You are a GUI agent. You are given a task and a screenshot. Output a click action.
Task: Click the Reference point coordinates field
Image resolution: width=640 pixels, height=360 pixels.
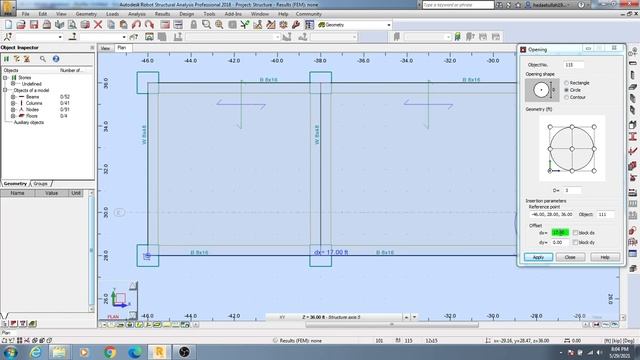(x=551, y=214)
